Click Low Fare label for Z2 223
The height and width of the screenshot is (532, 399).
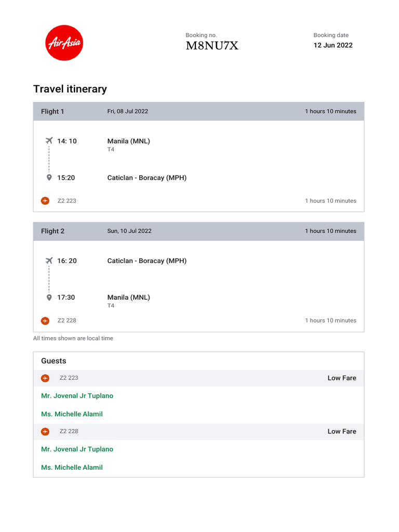point(341,378)
